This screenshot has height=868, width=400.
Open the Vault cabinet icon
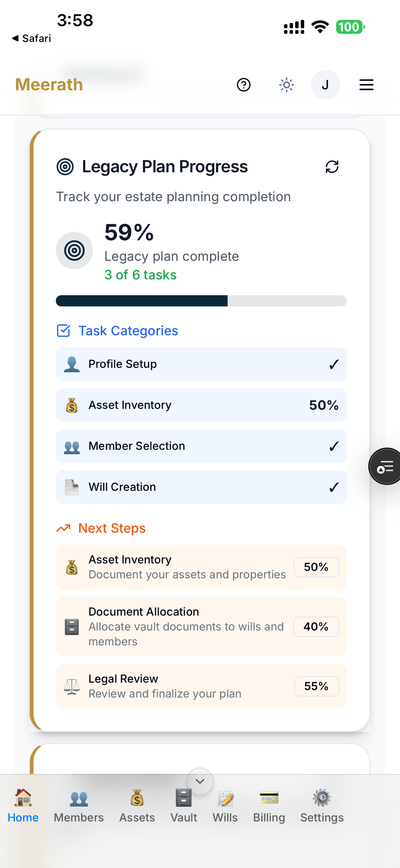[x=184, y=798]
